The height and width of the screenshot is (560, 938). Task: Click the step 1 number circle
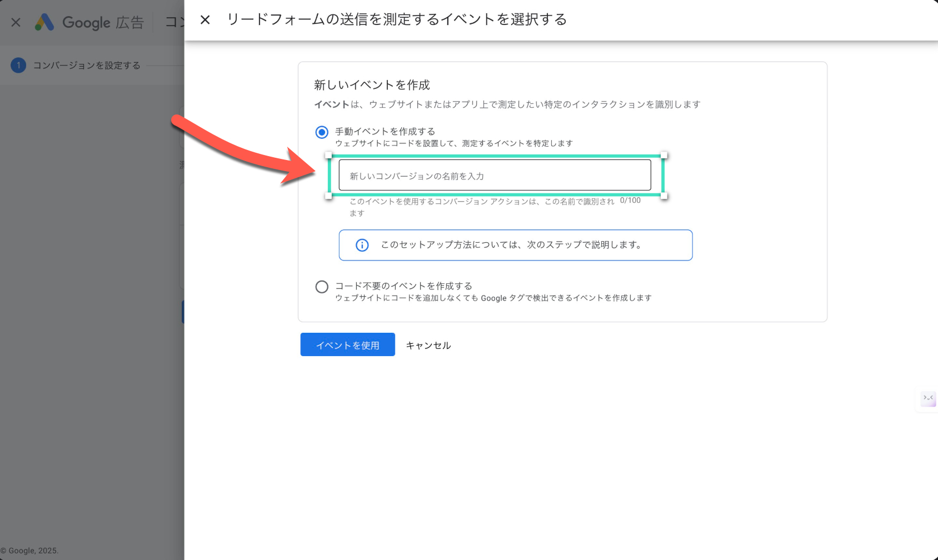click(x=18, y=66)
